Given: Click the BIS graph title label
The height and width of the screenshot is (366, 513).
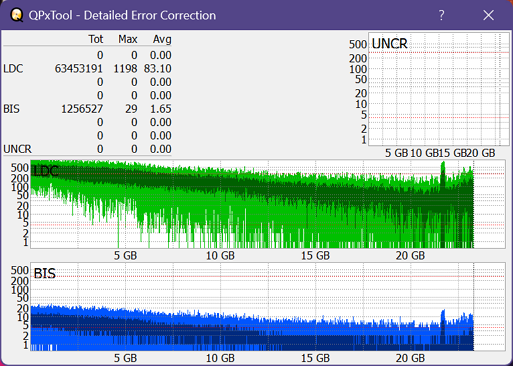Looking at the screenshot, I should click(45, 273).
